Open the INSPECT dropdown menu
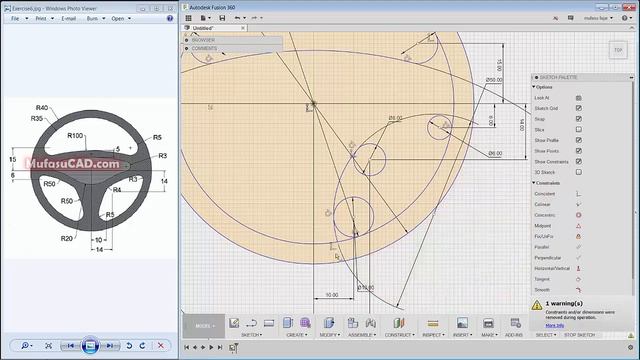This screenshot has width=640, height=360. [433, 335]
